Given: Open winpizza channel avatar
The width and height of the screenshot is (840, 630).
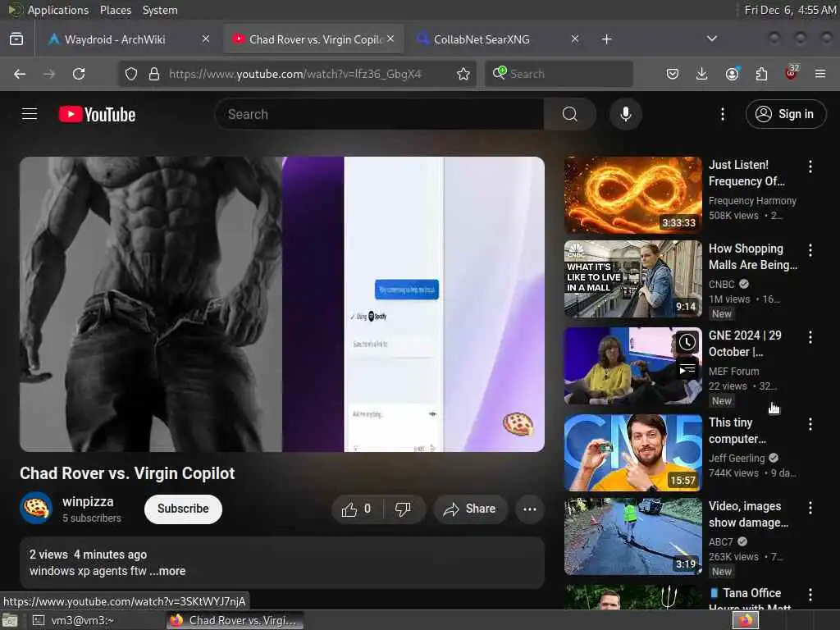Looking at the screenshot, I should tap(36, 508).
